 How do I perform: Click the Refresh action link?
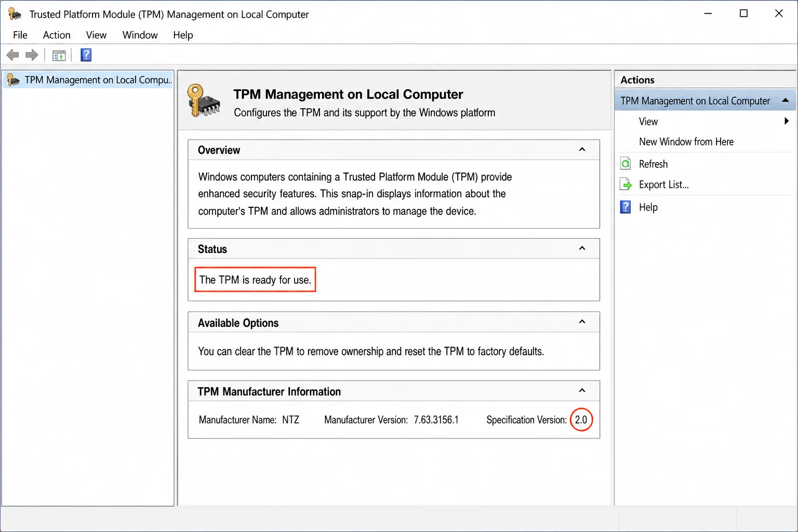[653, 164]
